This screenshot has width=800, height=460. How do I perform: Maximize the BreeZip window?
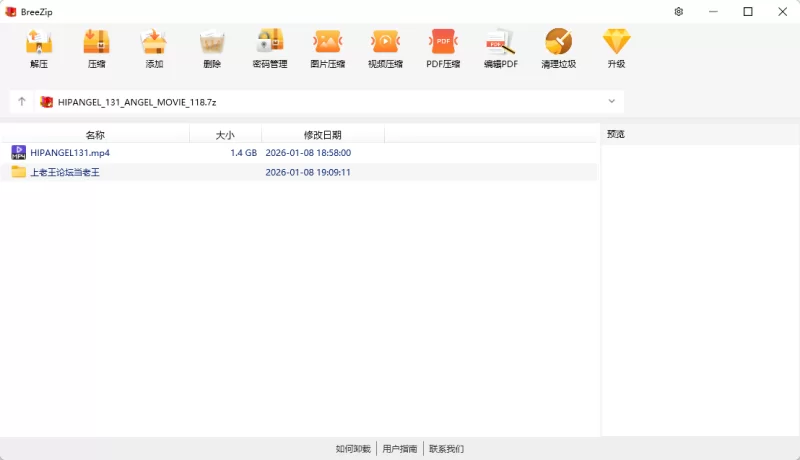tap(748, 12)
